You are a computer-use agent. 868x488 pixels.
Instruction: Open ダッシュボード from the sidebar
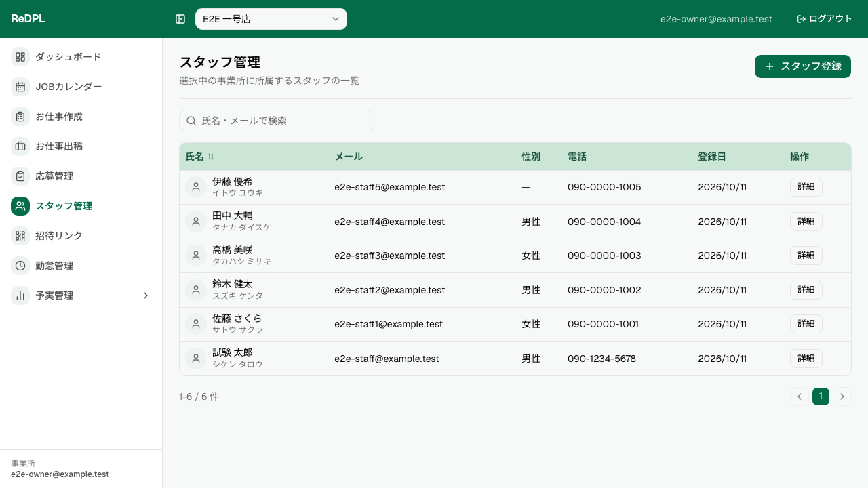[81, 57]
